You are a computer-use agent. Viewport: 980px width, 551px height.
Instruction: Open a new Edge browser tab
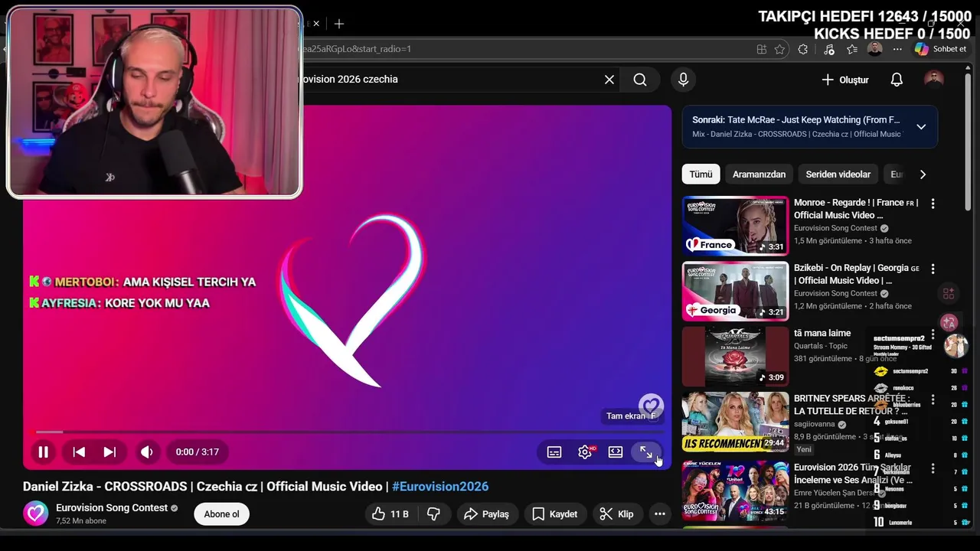point(339,24)
